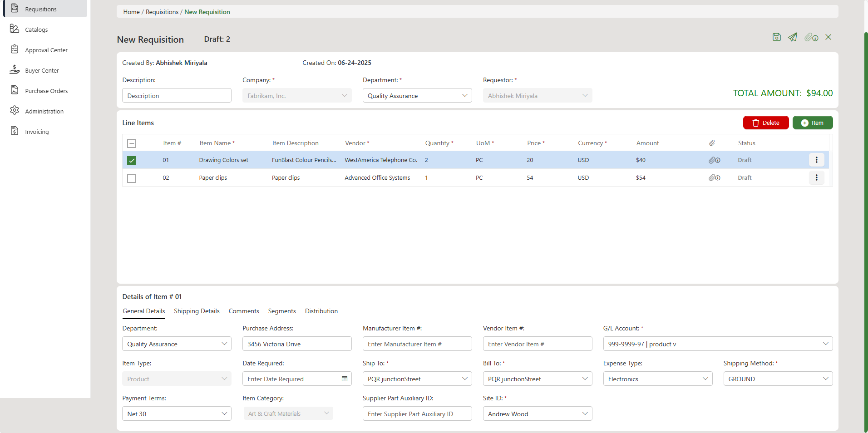This screenshot has width=868, height=433.
Task: Expand the Ship To dropdown
Action: tap(417, 379)
